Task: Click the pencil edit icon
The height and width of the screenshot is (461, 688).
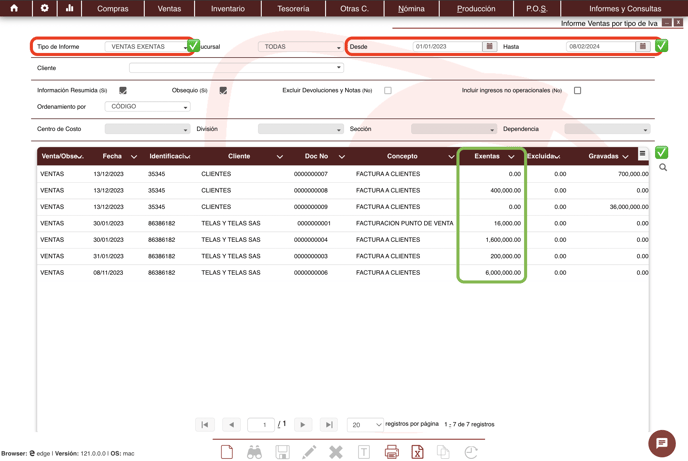Action: coord(309,452)
